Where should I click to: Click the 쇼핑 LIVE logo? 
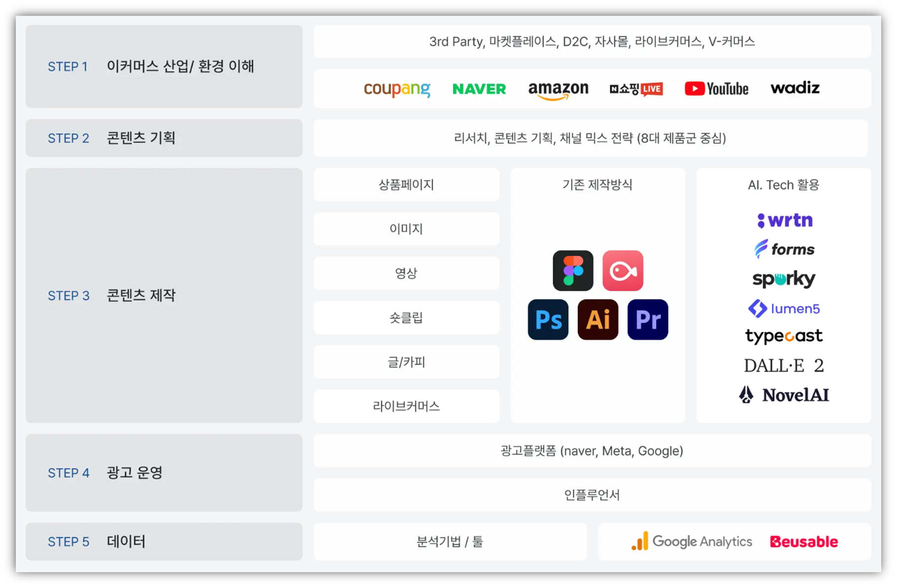point(636,89)
